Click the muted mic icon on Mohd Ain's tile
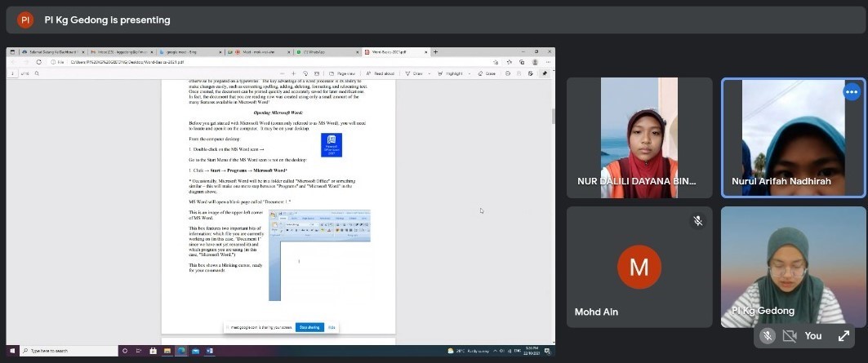The image size is (868, 363). [x=697, y=220]
